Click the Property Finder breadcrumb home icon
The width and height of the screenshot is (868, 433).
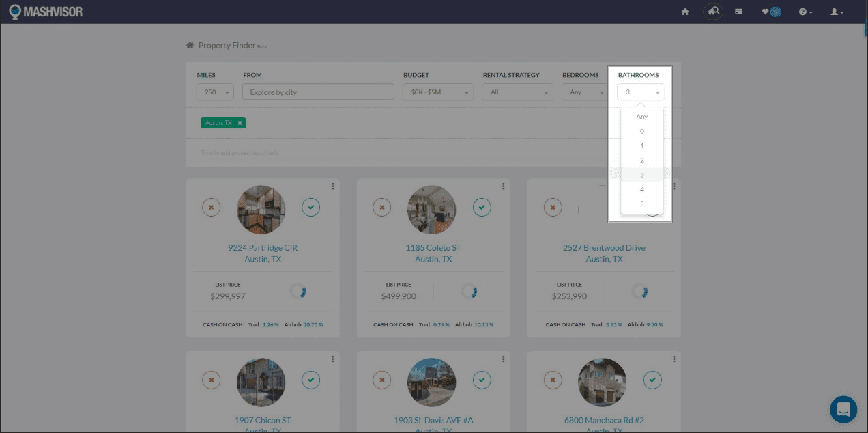point(189,44)
